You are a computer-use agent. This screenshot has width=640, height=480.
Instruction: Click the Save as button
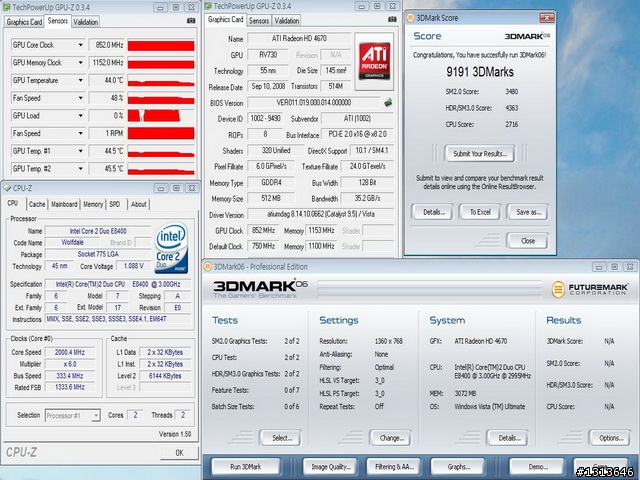pos(528,212)
